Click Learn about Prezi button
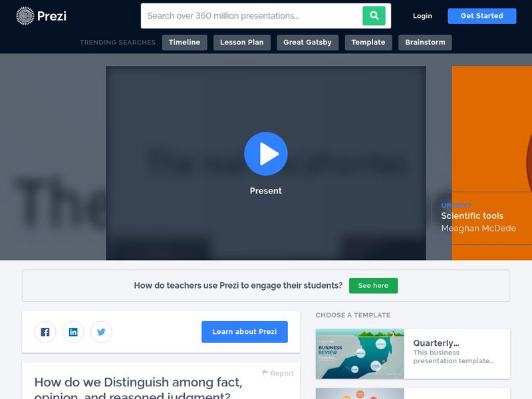Viewport: 532px width, 399px height. (x=245, y=332)
